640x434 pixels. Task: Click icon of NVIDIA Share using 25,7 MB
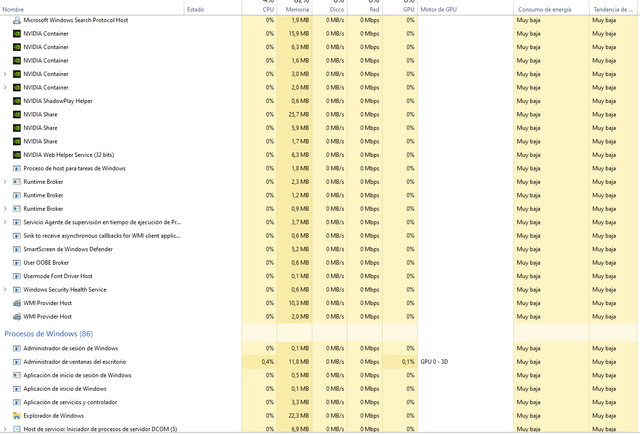pos(17,114)
